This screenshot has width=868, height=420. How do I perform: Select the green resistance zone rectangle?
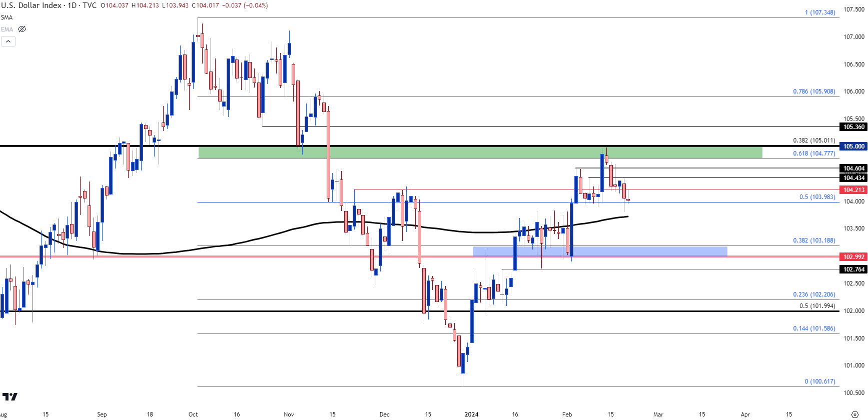480,152
